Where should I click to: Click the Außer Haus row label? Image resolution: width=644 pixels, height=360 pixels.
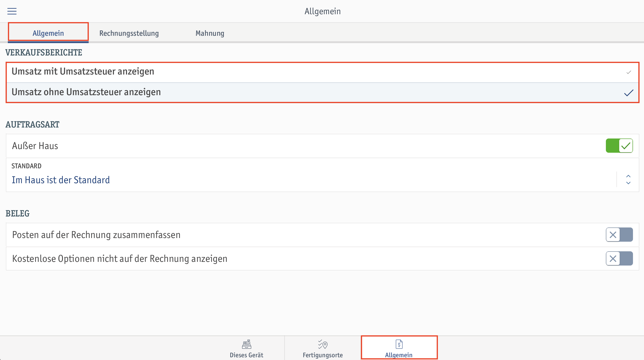pyautogui.click(x=35, y=146)
